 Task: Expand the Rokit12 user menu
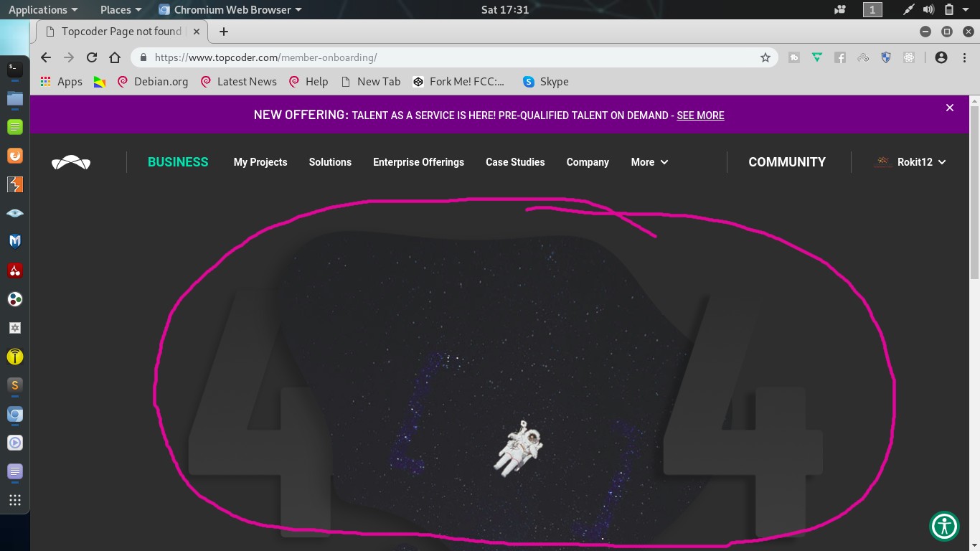[x=910, y=162]
